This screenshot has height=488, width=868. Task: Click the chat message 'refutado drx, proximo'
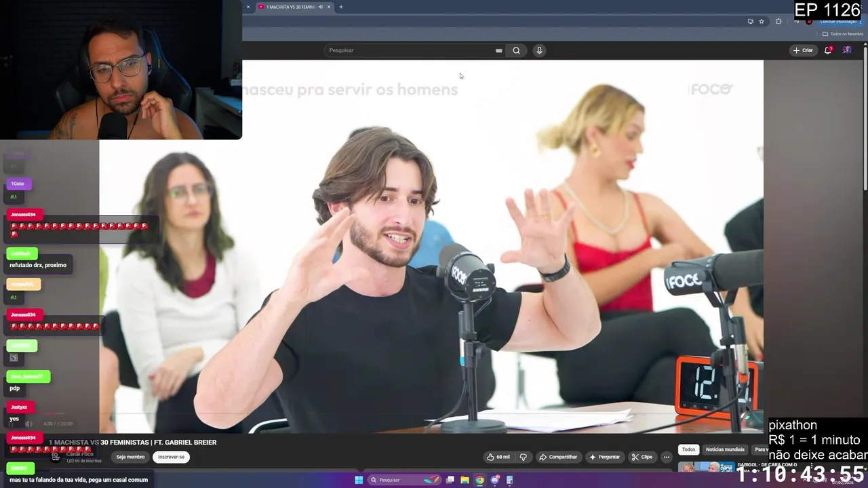[38, 265]
